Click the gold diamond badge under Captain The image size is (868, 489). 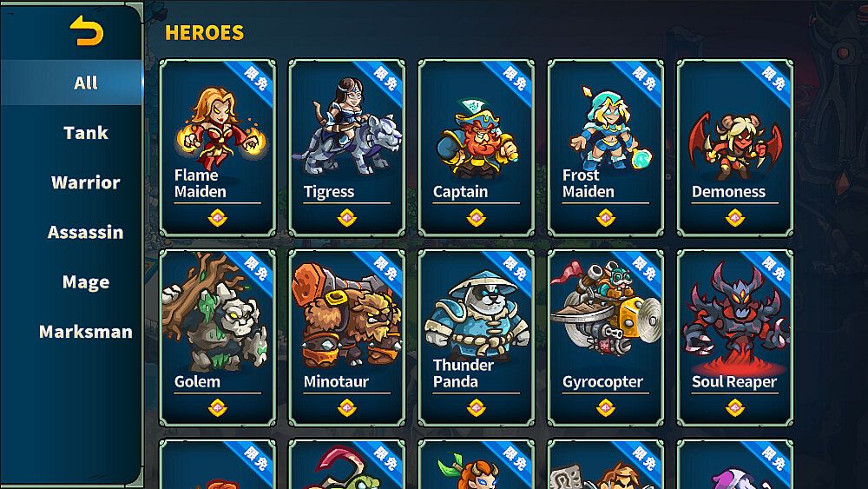click(477, 218)
